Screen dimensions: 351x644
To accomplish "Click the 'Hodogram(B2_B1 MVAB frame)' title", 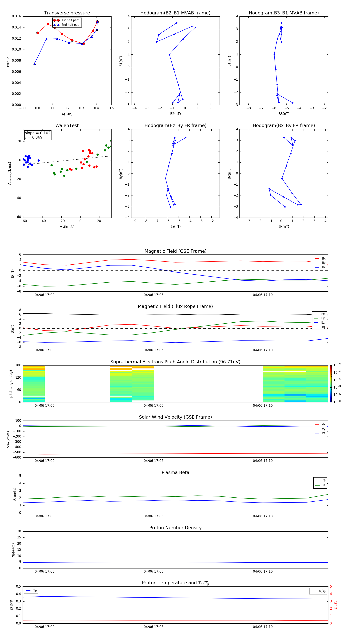I will tap(175, 13).
